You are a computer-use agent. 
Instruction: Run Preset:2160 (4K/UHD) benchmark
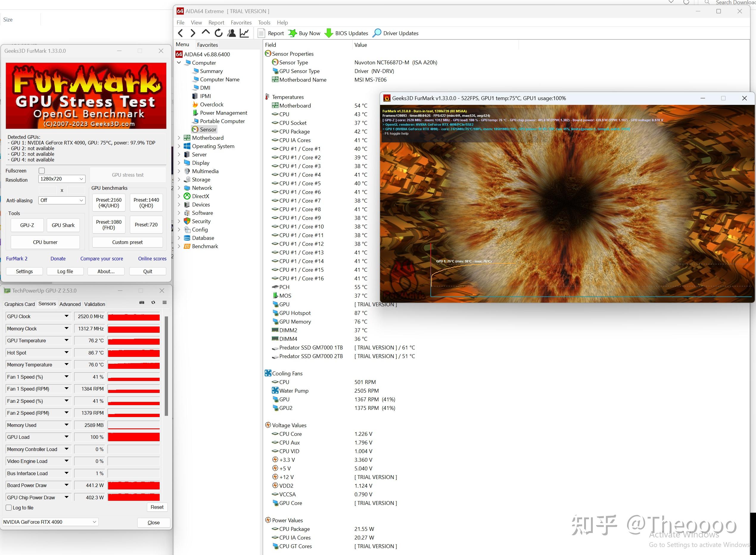coord(109,203)
